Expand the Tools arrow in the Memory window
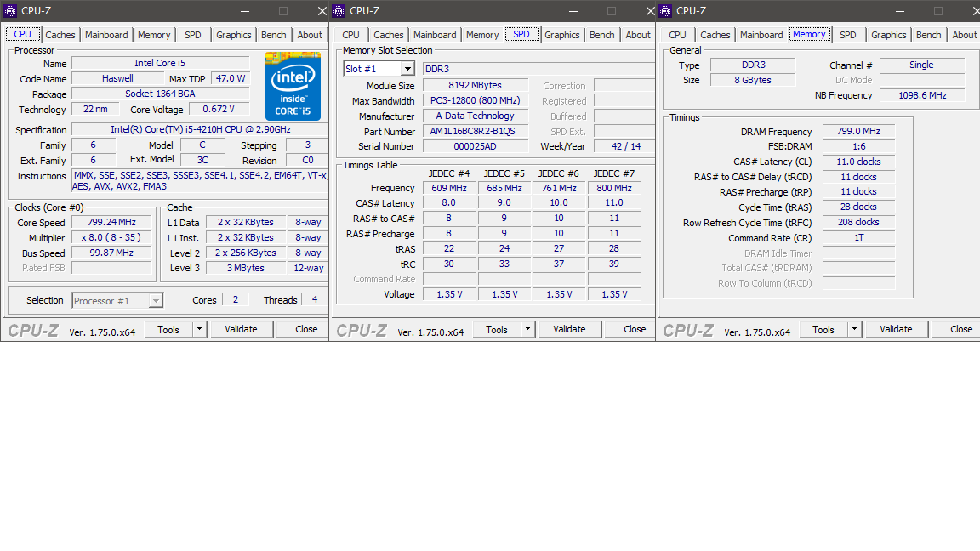The height and width of the screenshot is (551, 980). click(854, 329)
